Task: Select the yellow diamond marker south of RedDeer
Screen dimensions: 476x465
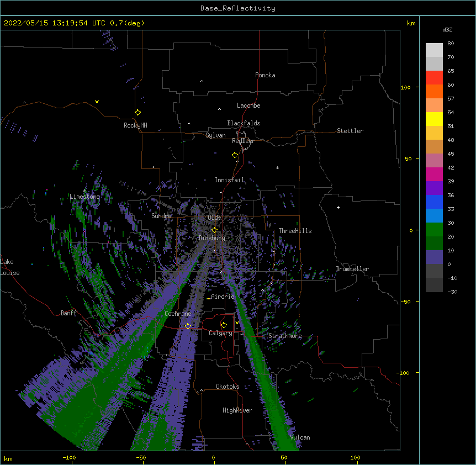Action: [x=235, y=155]
